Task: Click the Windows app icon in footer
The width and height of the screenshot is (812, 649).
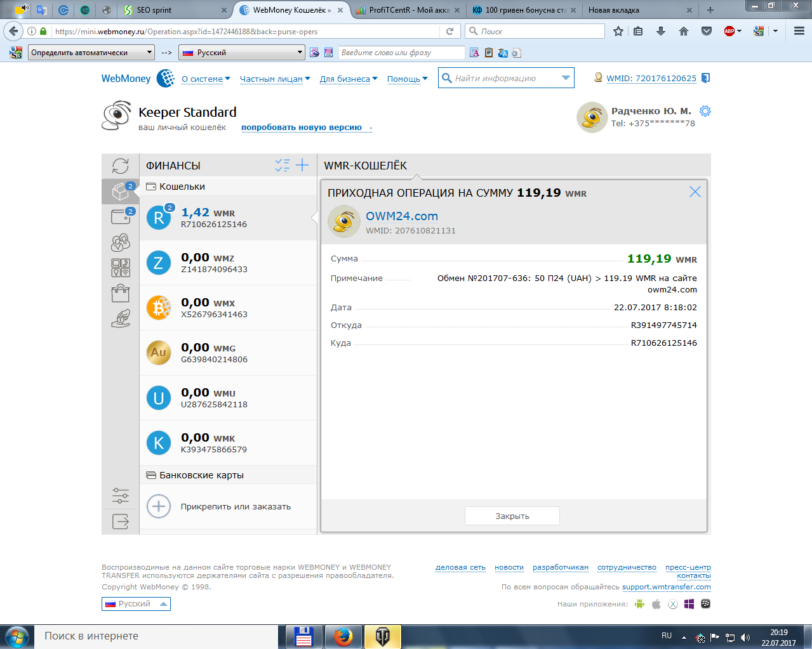Action: [689, 604]
